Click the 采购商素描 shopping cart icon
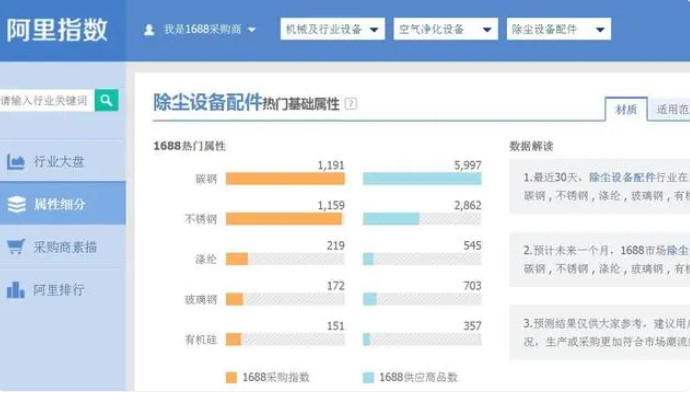Screen dimensions: 690x393 tap(16, 246)
